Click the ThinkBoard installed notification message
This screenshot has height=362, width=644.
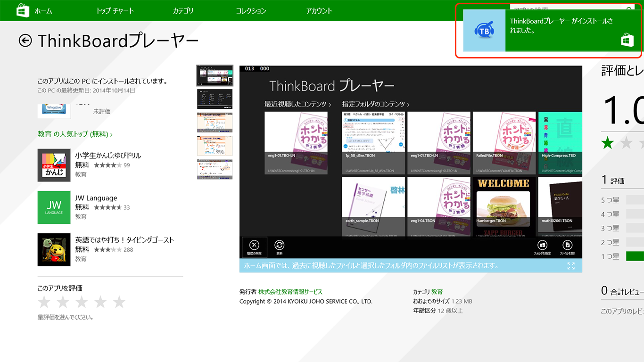[x=561, y=26]
